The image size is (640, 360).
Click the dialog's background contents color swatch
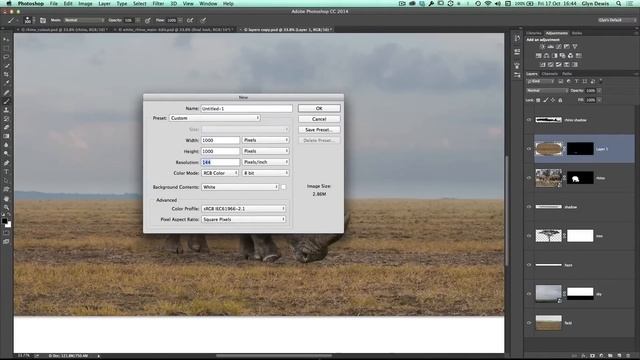284,187
